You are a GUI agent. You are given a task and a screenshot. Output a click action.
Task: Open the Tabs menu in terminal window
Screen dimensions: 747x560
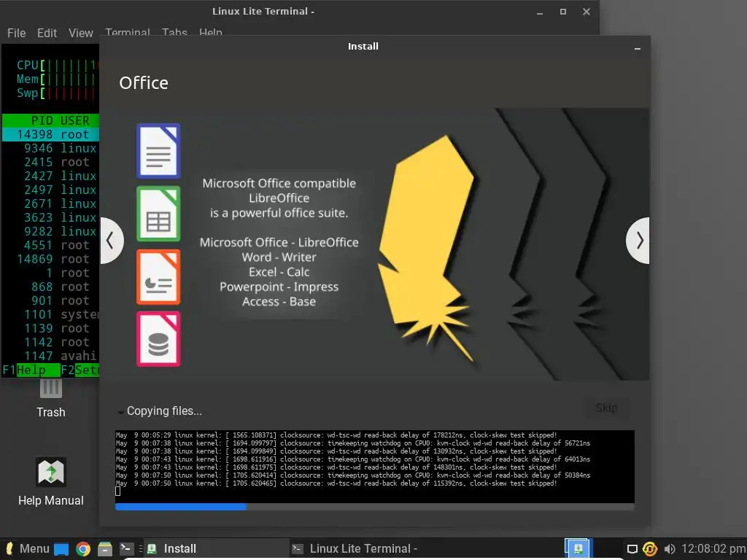pyautogui.click(x=174, y=31)
